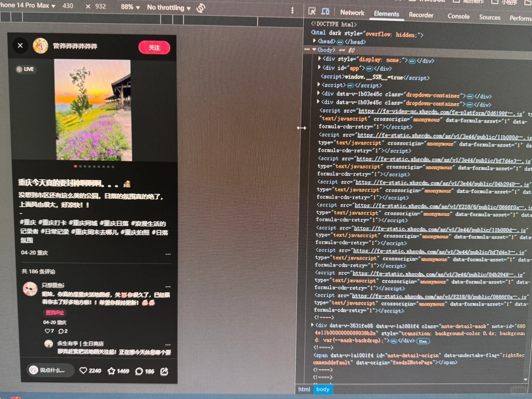Click the ellipsis badge in the head node
Screen dimensions: 532x399
[x=340, y=42]
